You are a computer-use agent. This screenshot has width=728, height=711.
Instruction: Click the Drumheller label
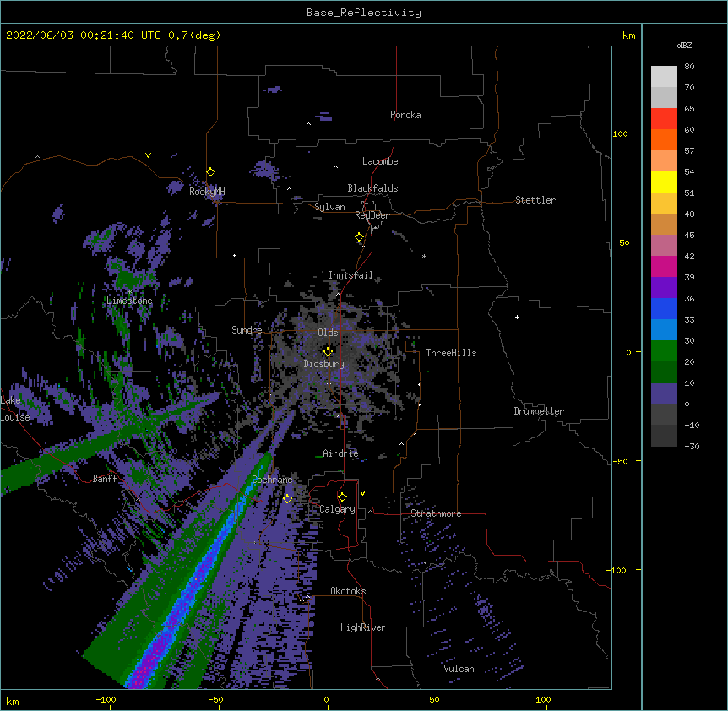[539, 411]
